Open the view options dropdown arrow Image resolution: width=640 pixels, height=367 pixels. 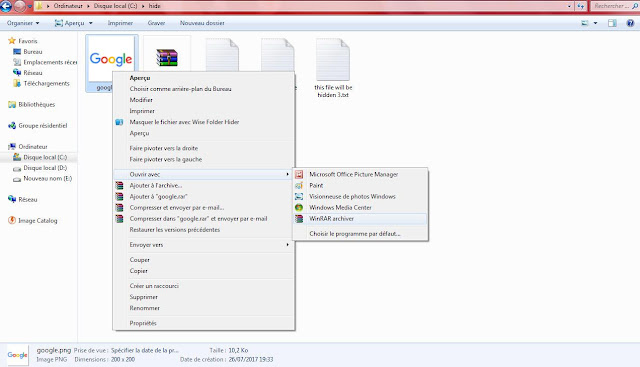(595, 23)
